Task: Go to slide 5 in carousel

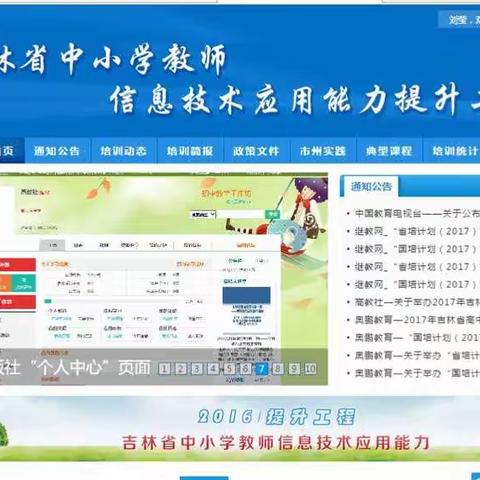Action: click(229, 369)
